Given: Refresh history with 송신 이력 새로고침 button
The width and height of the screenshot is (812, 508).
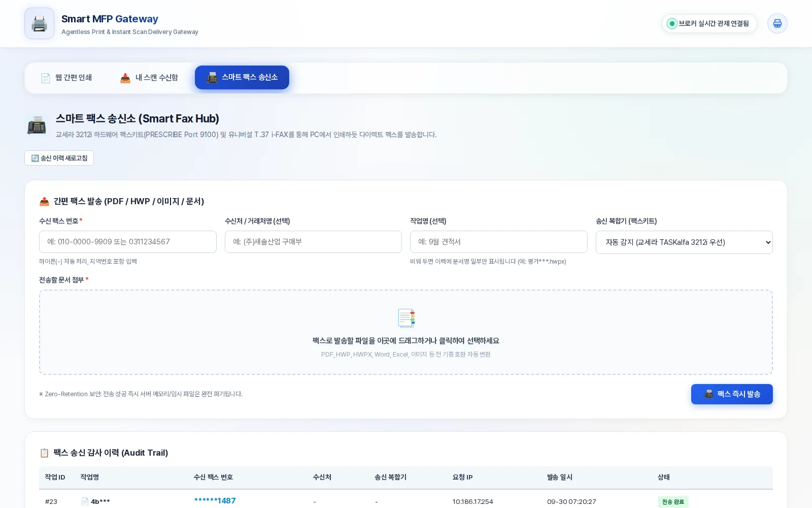Looking at the screenshot, I should click(x=59, y=158).
